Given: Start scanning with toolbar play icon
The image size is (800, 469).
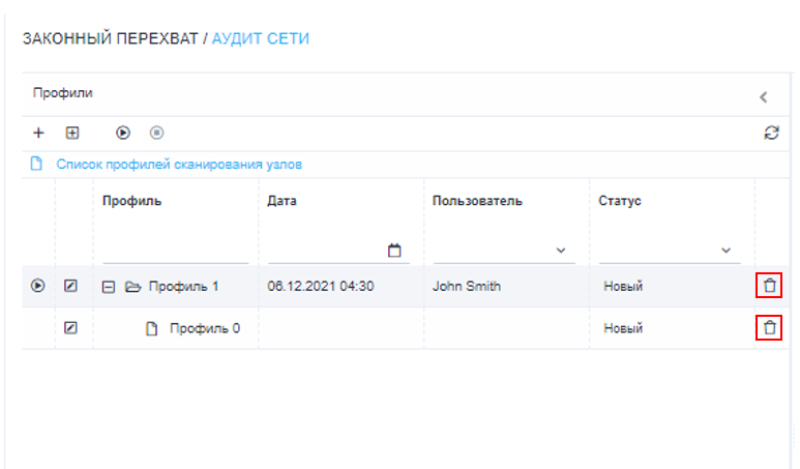Looking at the screenshot, I should pyautogui.click(x=123, y=132).
